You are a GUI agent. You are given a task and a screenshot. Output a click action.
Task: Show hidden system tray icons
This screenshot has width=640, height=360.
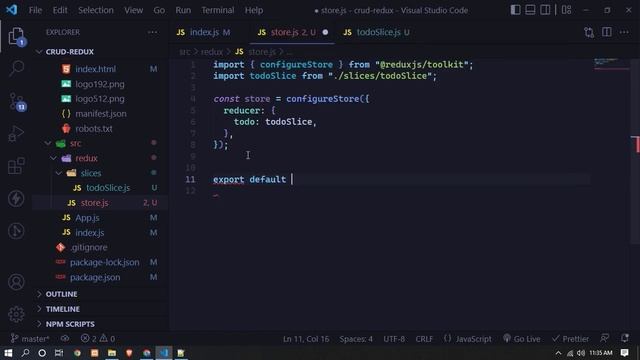[x=558, y=353]
